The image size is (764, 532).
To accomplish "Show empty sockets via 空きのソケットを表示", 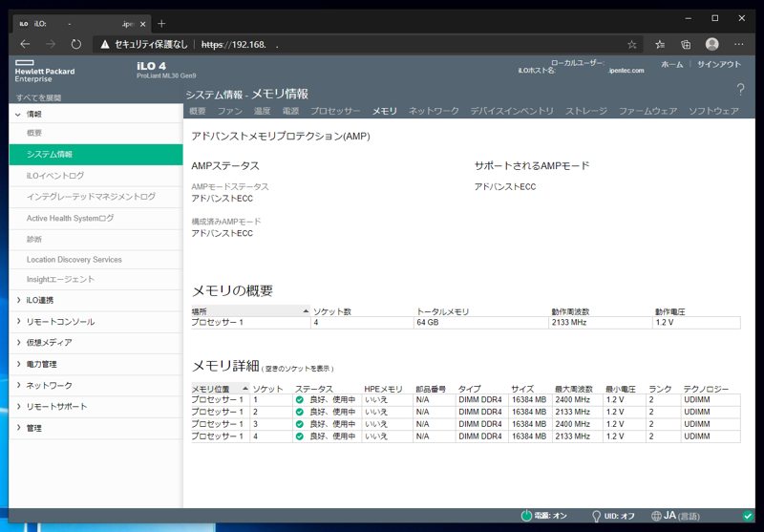I will 297,369.
